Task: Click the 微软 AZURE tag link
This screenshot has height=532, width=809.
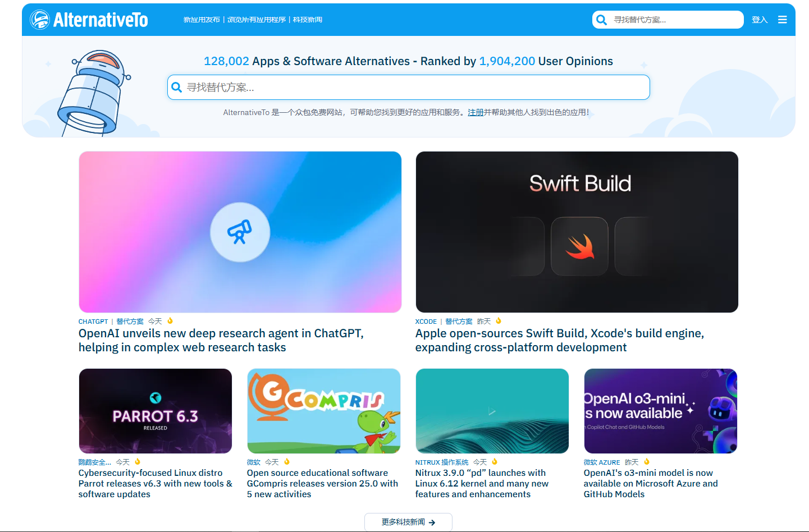Action: (602, 462)
